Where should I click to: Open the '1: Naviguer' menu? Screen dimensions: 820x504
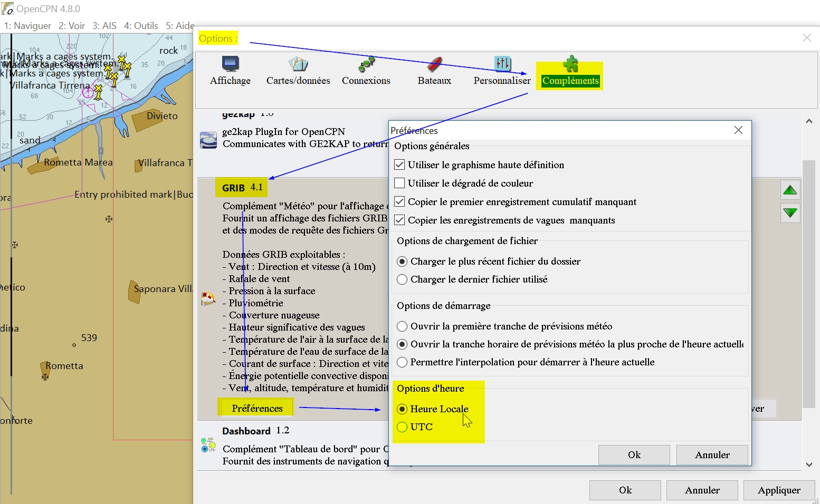pyautogui.click(x=27, y=26)
